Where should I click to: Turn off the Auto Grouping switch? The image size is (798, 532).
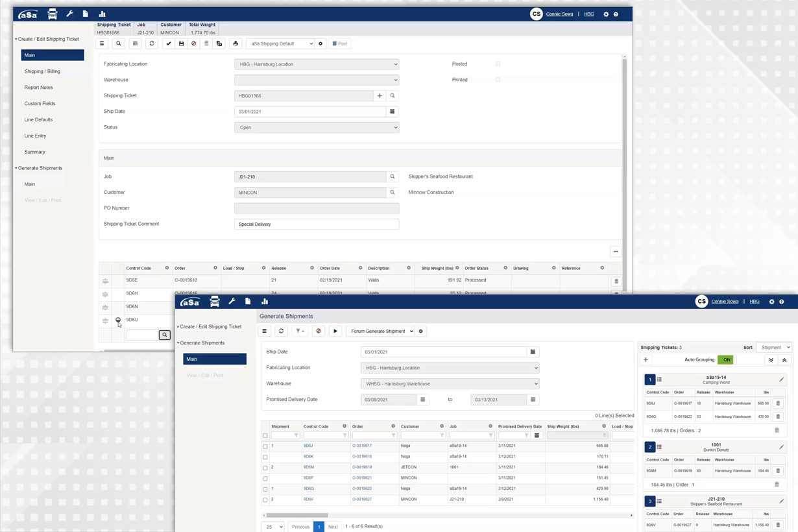725,359
